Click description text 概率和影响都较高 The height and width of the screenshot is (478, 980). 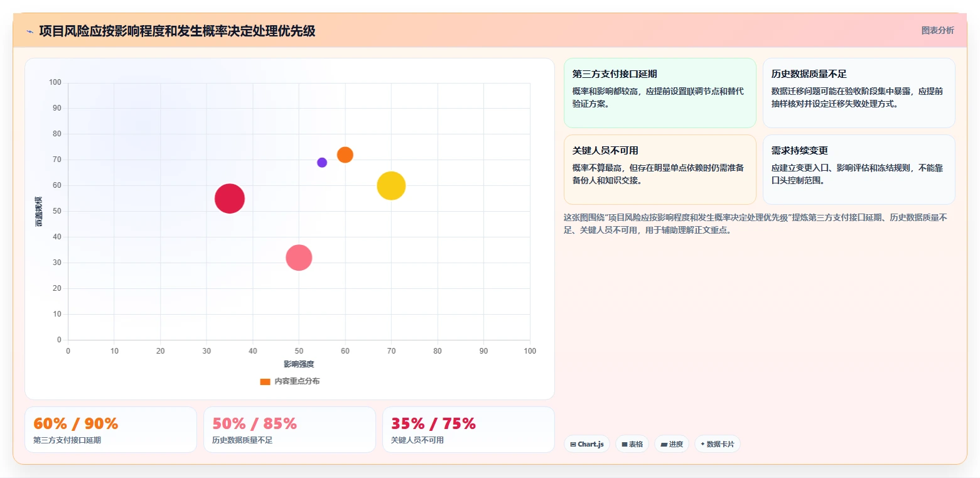[659, 97]
